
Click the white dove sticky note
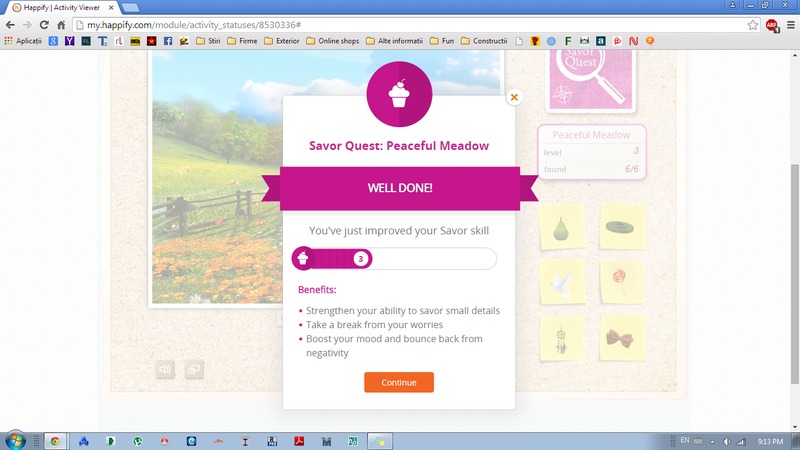pyautogui.click(x=561, y=283)
